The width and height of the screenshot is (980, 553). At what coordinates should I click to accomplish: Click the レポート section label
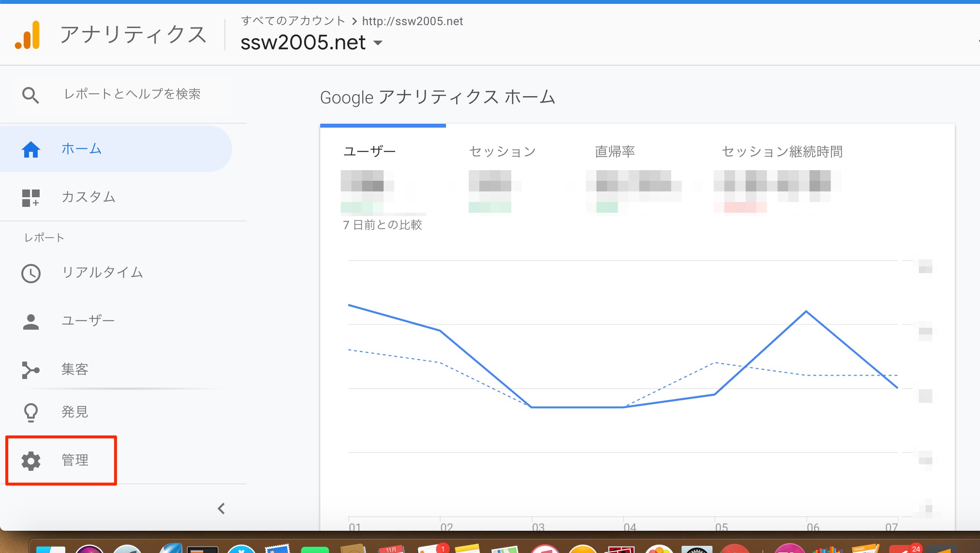point(45,238)
